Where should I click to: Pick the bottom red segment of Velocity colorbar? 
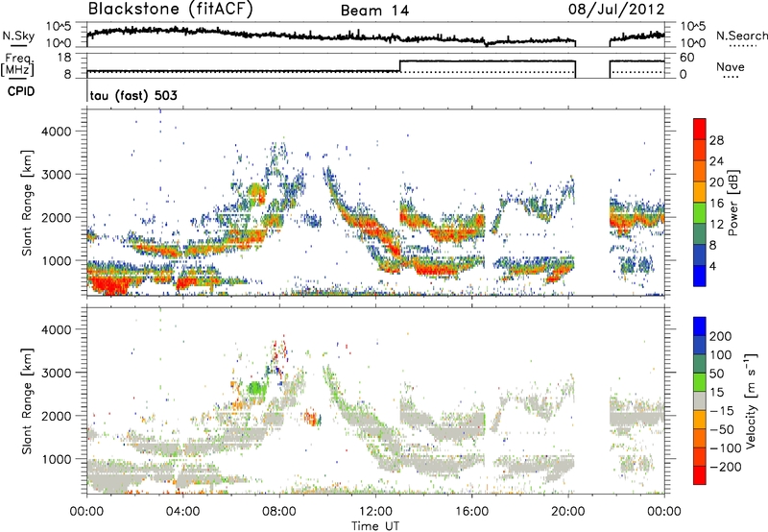[700, 475]
